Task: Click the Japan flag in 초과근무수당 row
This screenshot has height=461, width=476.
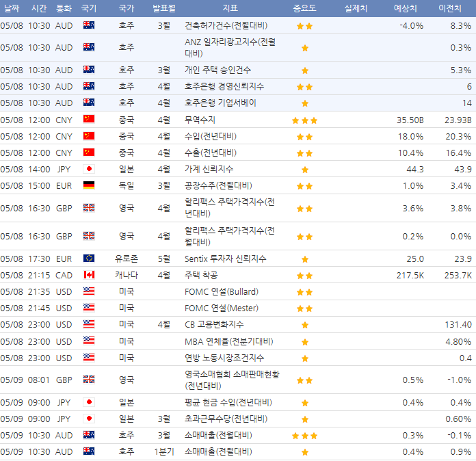Action: pos(89,419)
